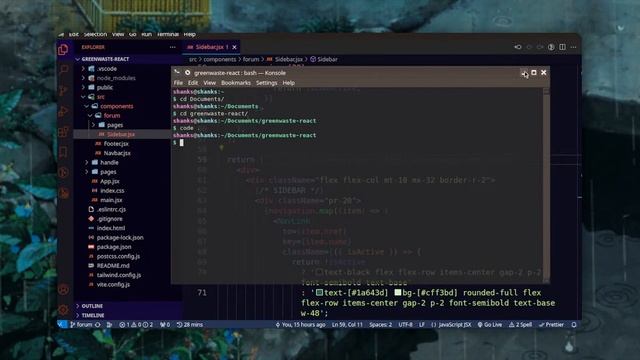640x360 pixels.
Task: Click the Konsole window menu icon
Action: click(x=177, y=72)
